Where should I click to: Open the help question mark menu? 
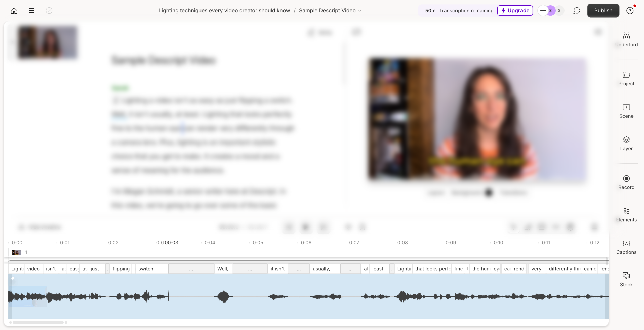630,11
